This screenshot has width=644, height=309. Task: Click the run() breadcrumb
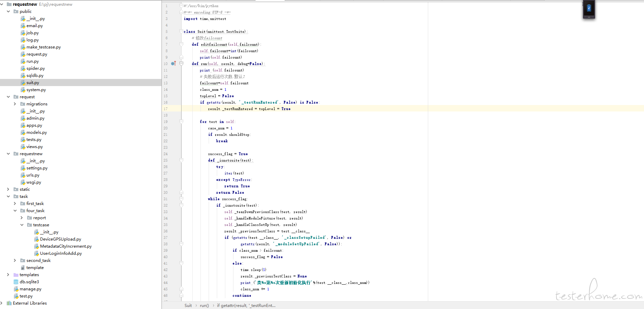pos(204,306)
